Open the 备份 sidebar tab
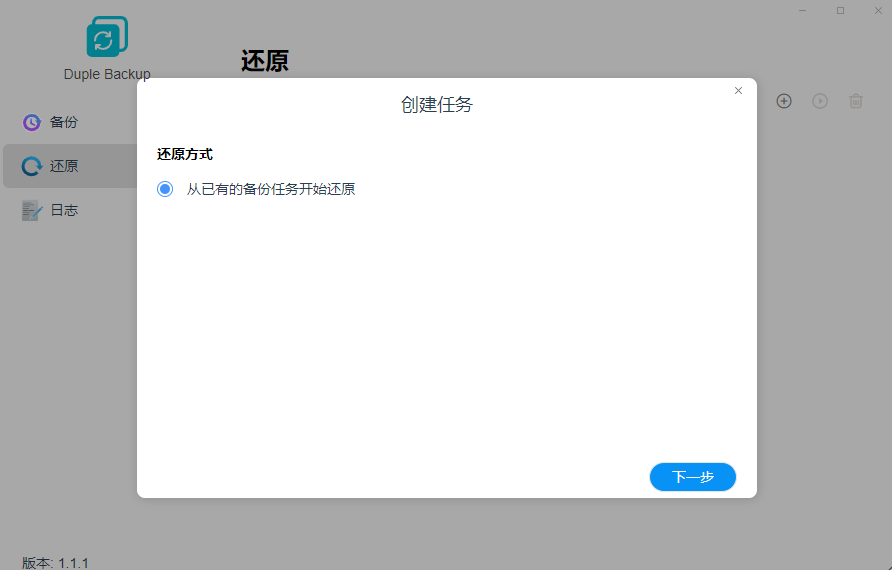The image size is (892, 570). tap(64, 122)
